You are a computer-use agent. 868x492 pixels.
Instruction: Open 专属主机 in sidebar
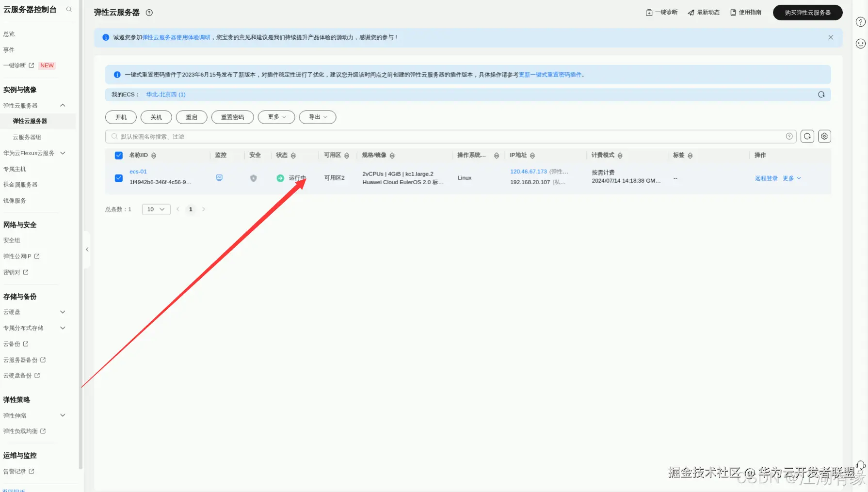click(15, 169)
